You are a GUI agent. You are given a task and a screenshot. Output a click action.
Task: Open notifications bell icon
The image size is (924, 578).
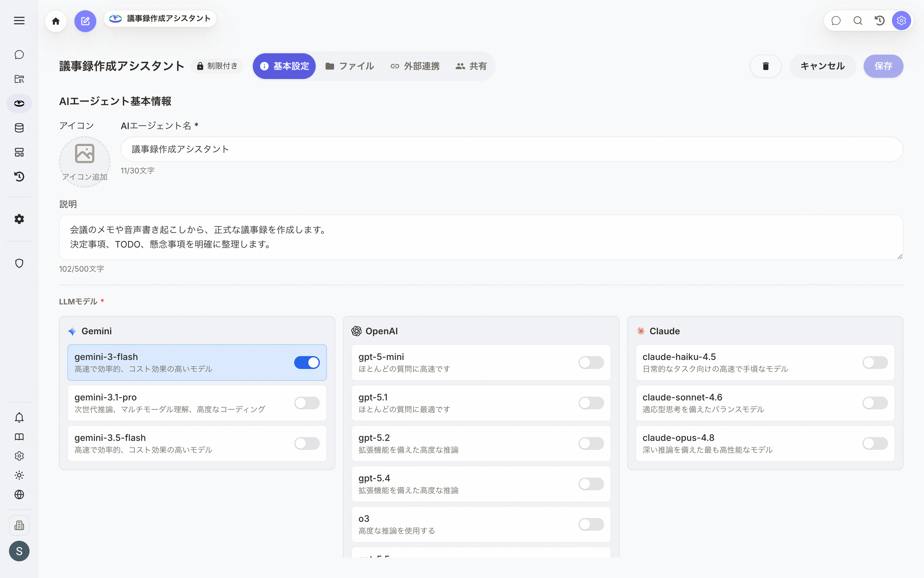(x=19, y=417)
